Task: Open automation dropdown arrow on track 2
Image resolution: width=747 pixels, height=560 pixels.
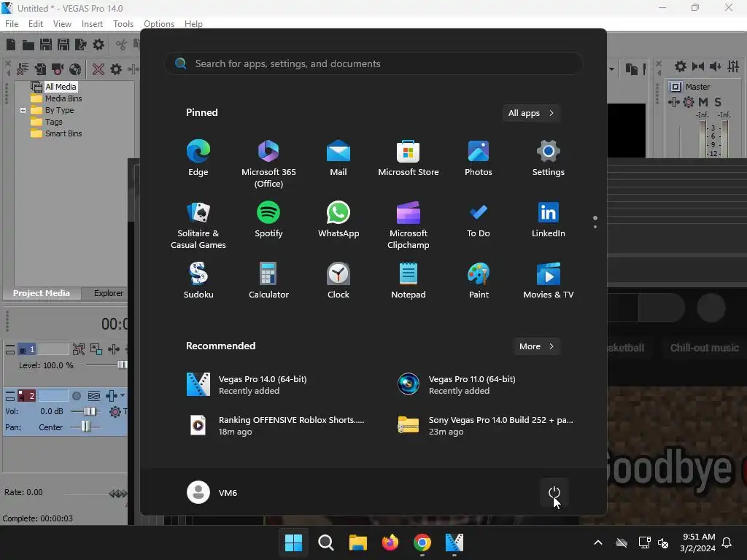Action: [x=123, y=395]
